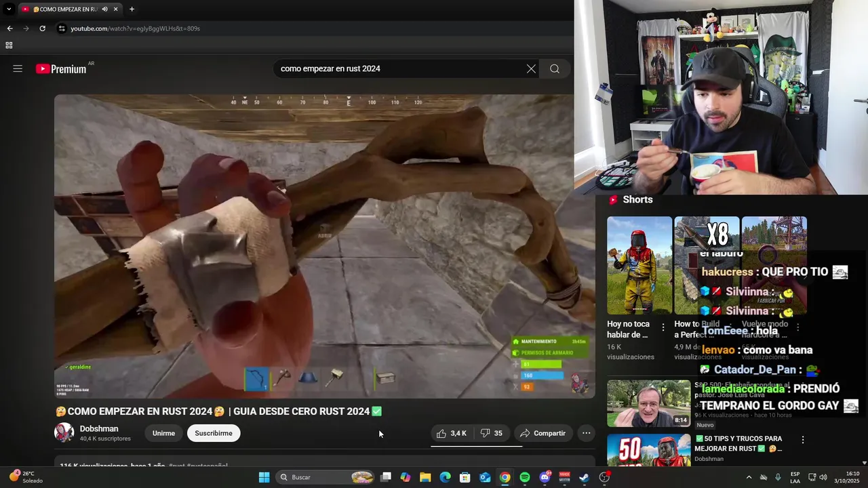Open a new browser tab
Image resolution: width=868 pixels, height=488 pixels.
(132, 9)
